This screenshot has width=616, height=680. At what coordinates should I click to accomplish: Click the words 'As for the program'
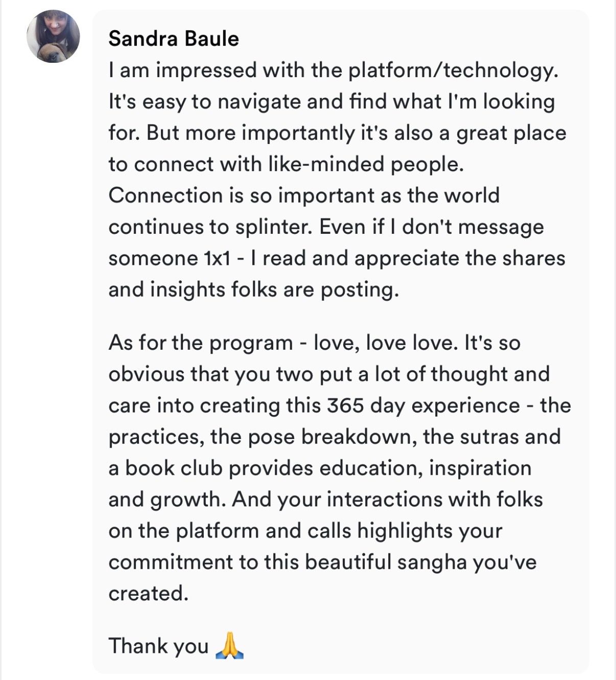click(201, 343)
